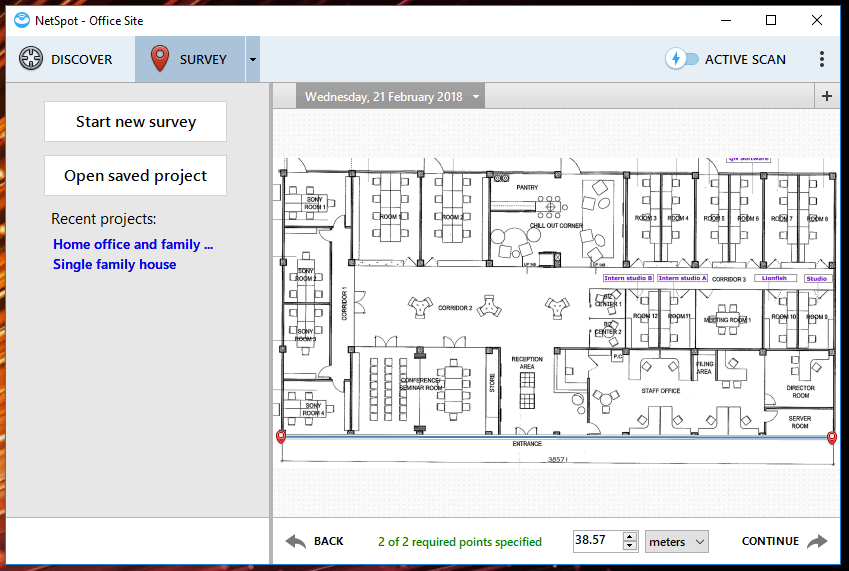Viewport: 849px width, 571px height.
Task: Select the right red calibration point marker
Action: coord(832,437)
